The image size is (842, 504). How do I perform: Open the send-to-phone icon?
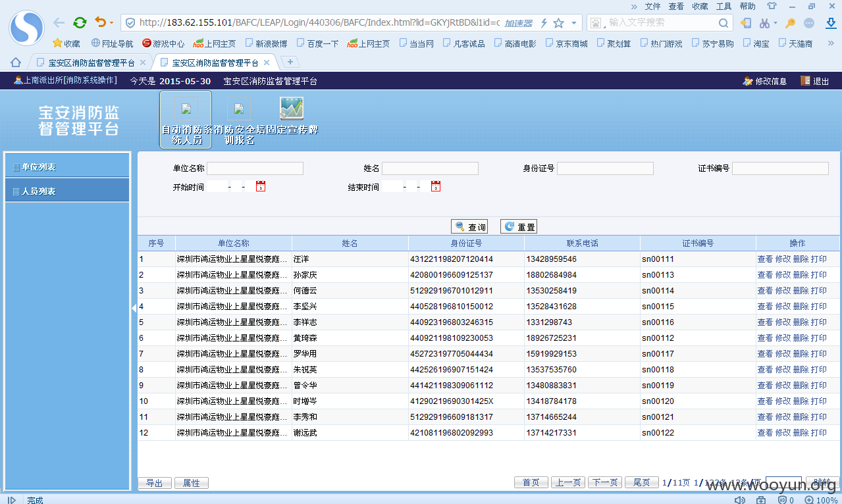click(x=746, y=23)
